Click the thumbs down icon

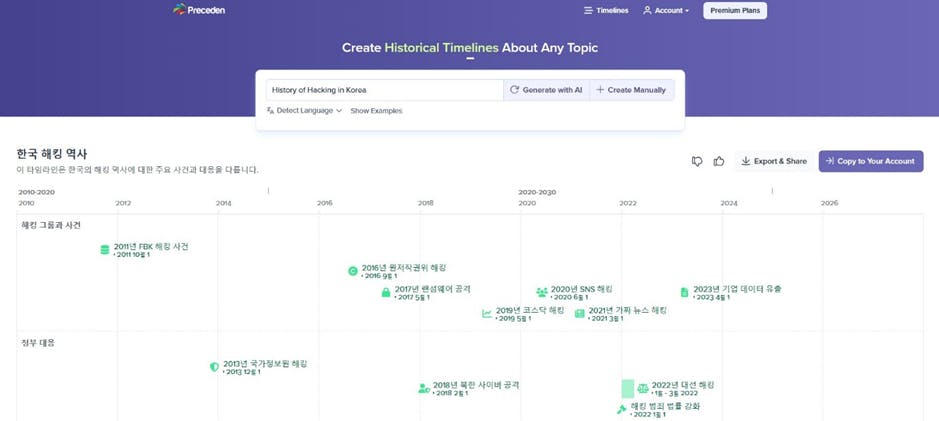tap(697, 161)
